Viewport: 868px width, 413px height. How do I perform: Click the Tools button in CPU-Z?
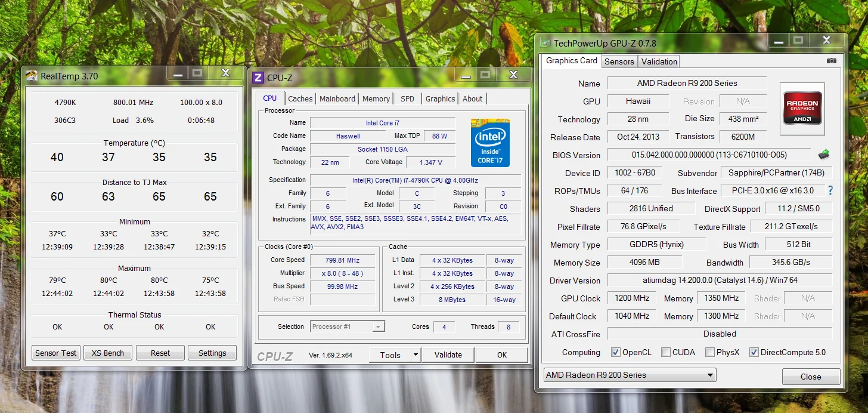coord(390,355)
